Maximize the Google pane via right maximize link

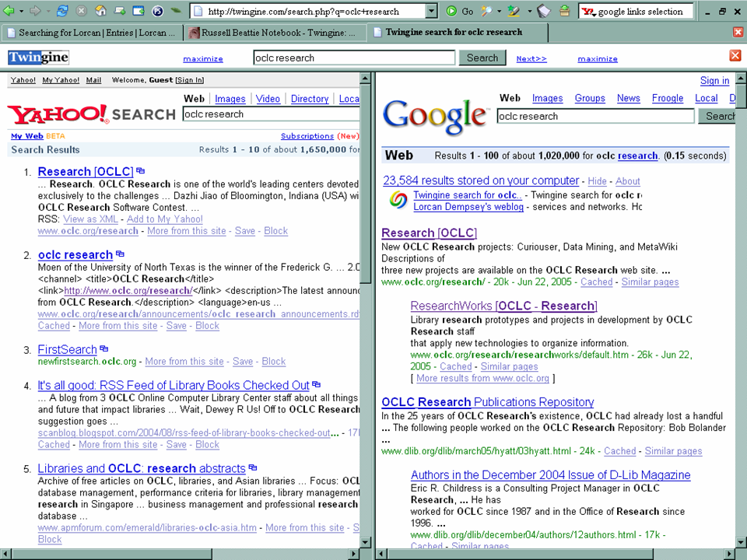[x=598, y=58]
